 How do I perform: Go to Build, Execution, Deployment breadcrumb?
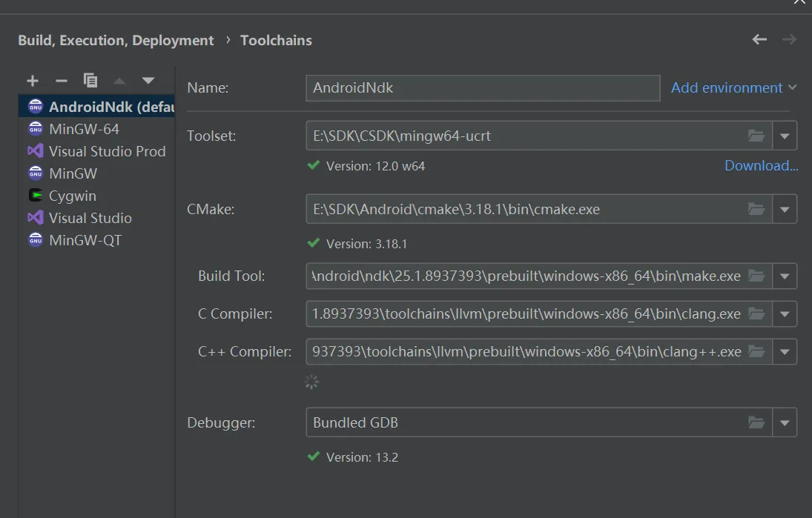(116, 40)
